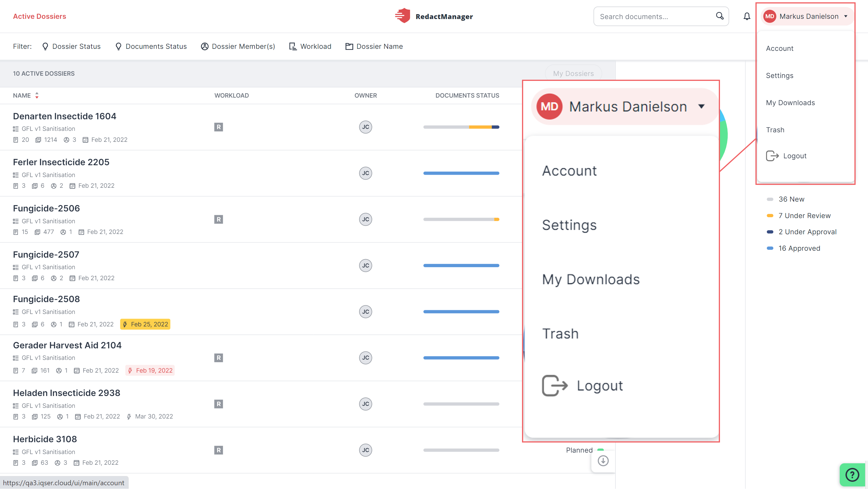
Task: Toggle the 2 Under Approval legend entry
Action: point(802,232)
